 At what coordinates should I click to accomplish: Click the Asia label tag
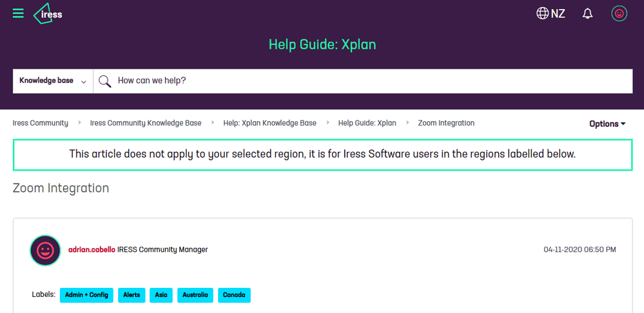pos(161,295)
